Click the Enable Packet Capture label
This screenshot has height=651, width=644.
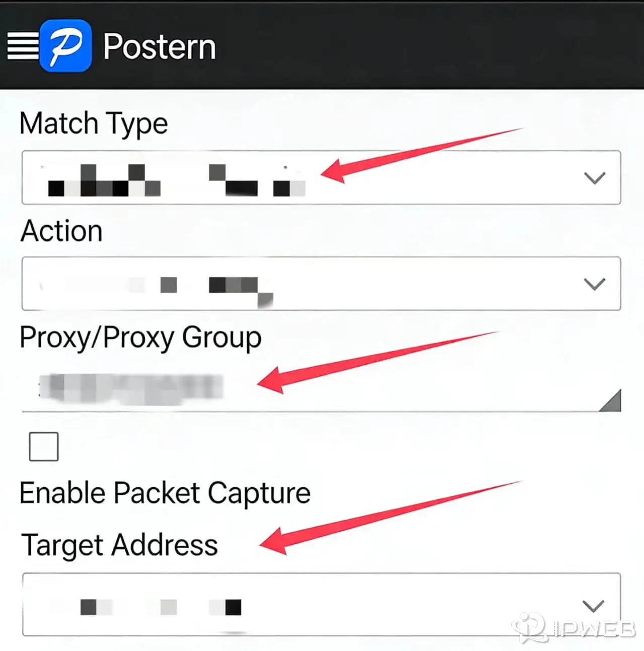point(165,493)
